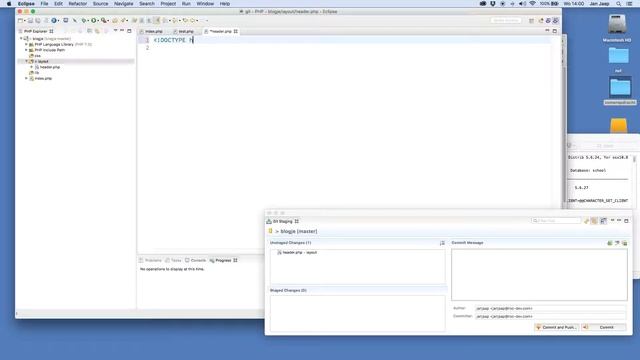This screenshot has width=640, height=360.
Task: Switch to the PHP perspective icon at far right
Action: coord(556,20)
